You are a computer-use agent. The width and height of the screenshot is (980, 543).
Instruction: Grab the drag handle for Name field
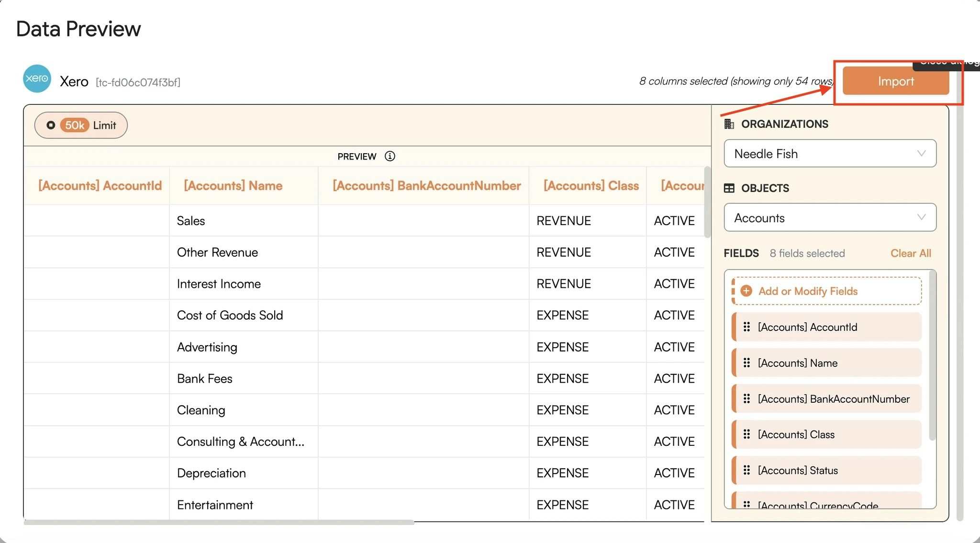pyautogui.click(x=746, y=363)
